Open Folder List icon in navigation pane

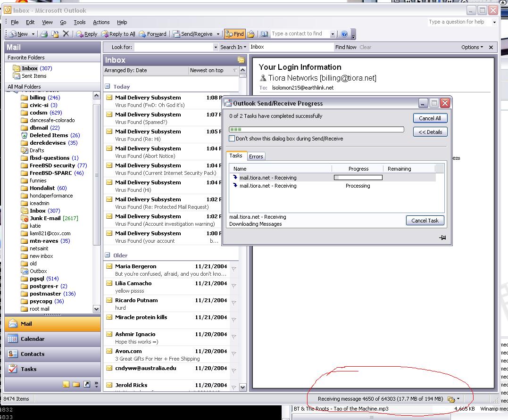(x=76, y=385)
